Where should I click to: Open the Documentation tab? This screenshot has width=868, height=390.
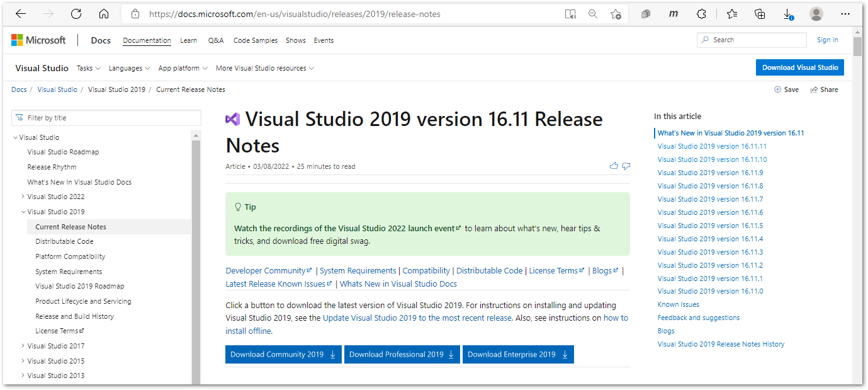pos(147,40)
